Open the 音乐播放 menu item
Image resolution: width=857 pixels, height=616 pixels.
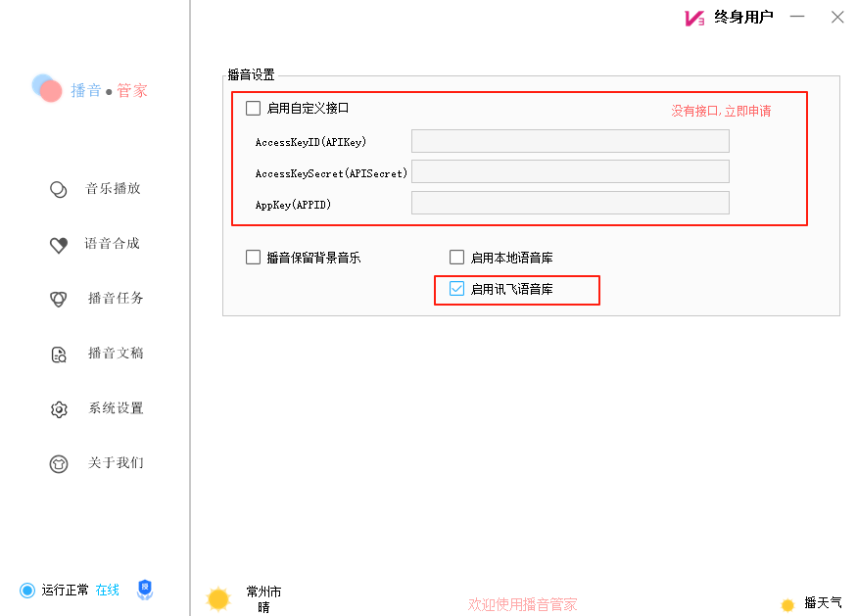114,189
